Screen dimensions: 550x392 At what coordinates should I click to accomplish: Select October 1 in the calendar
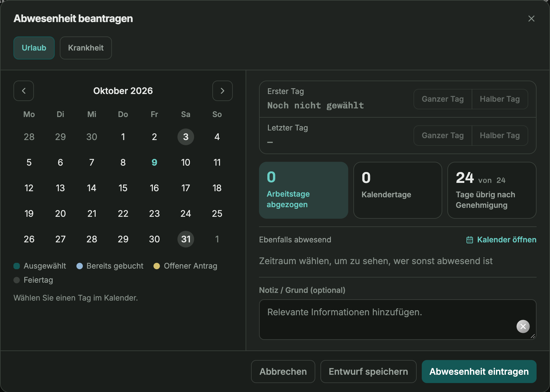pos(123,137)
